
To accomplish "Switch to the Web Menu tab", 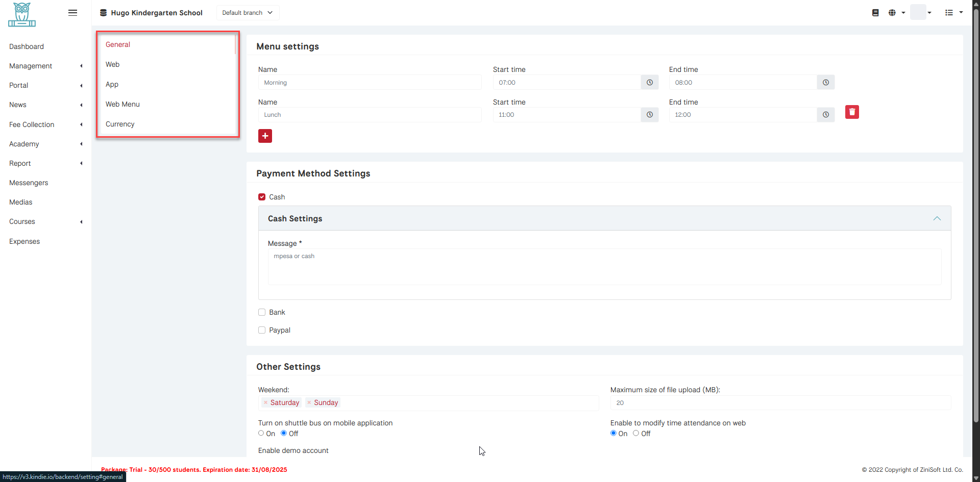I will point(122,104).
